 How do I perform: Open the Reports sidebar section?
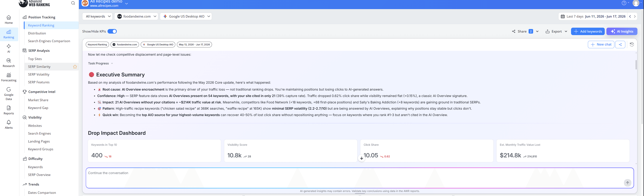(9, 110)
